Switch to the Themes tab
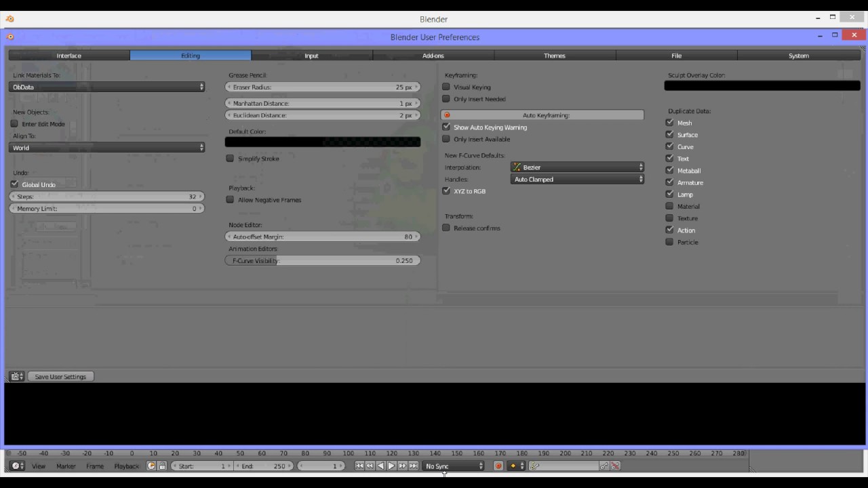868x488 pixels. tap(555, 56)
